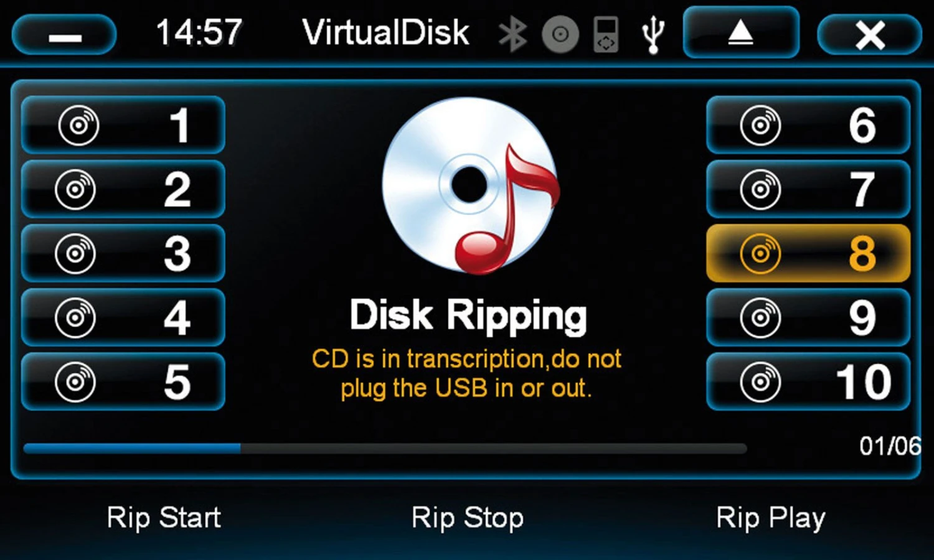Select virtual disk slot 10

pyautogui.click(x=808, y=382)
